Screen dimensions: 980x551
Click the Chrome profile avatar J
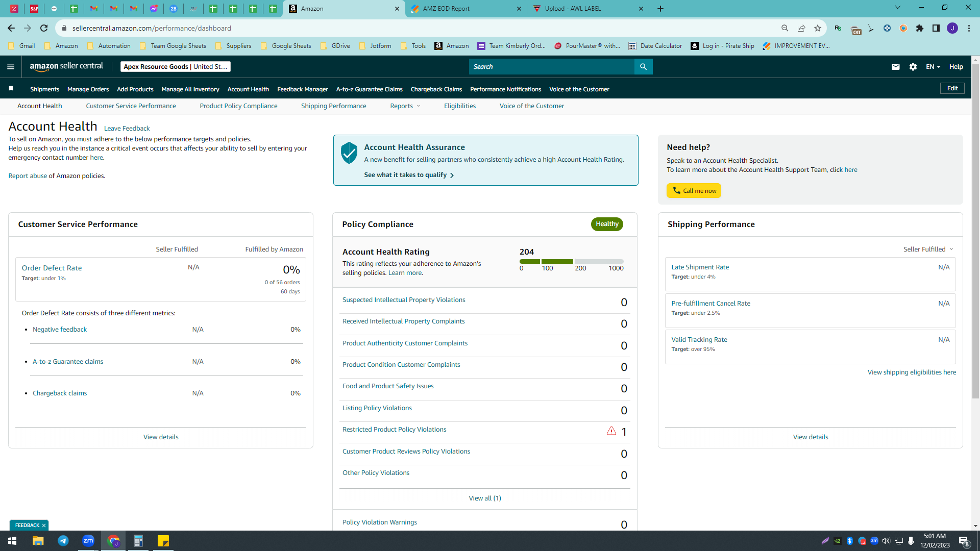coord(952,28)
